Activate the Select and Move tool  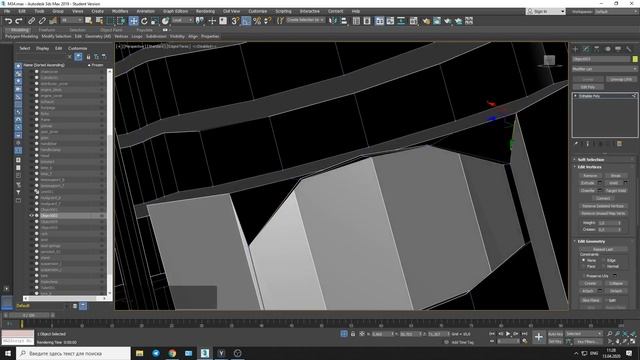point(133,21)
